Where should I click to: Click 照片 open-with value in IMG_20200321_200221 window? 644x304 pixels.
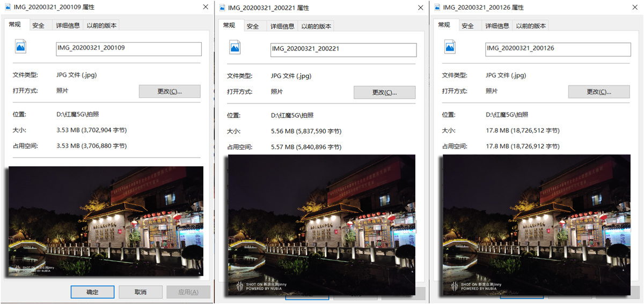277,92
